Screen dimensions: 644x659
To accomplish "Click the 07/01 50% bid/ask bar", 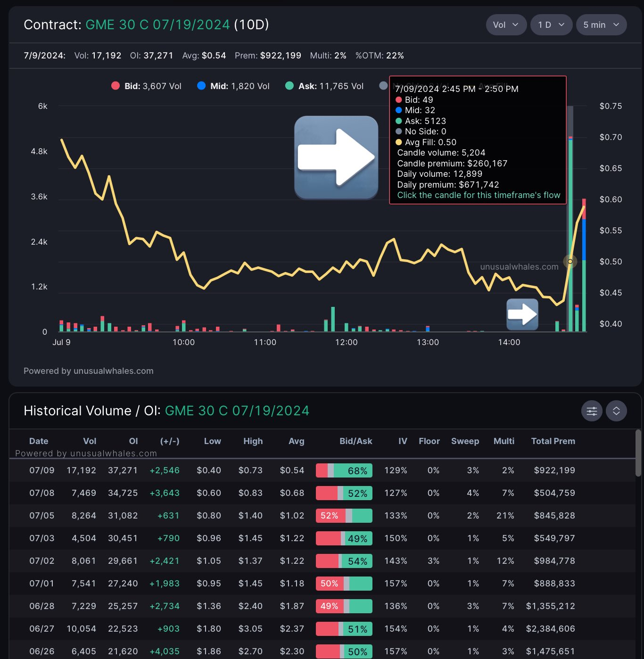I will (x=344, y=584).
